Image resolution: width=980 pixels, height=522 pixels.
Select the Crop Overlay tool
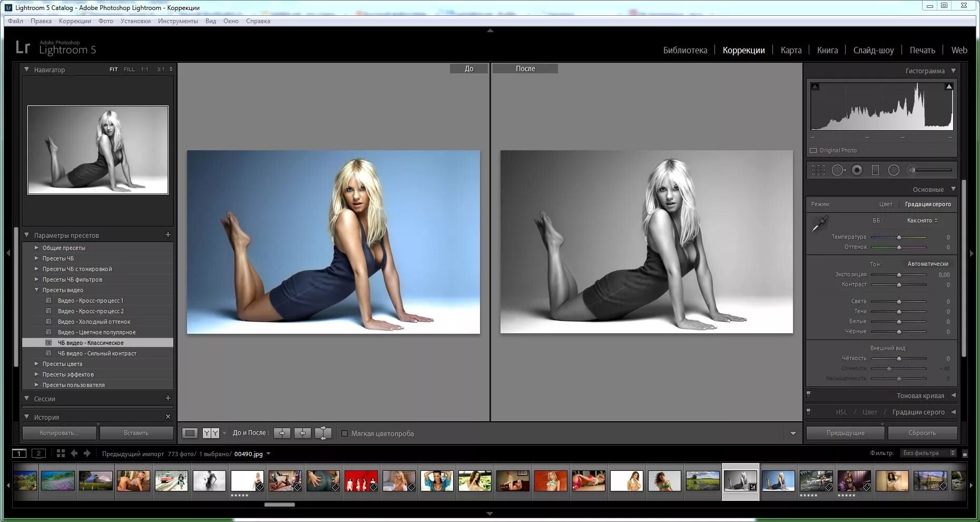click(x=818, y=170)
